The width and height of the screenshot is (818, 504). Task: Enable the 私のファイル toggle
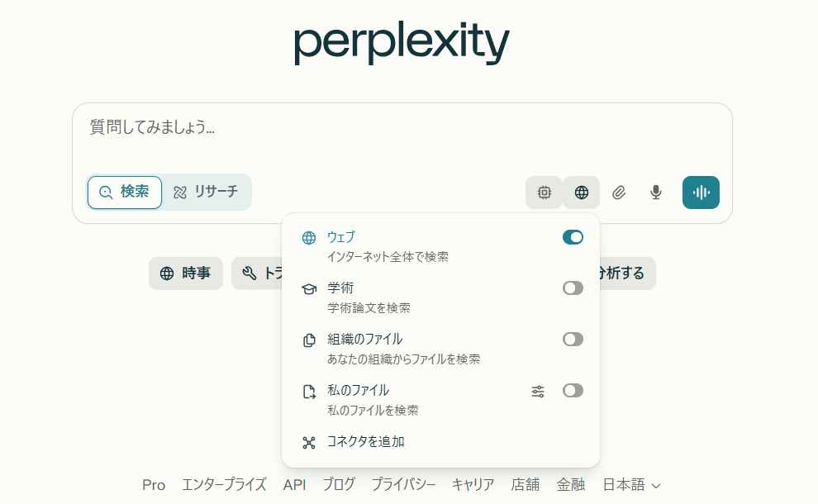573,390
